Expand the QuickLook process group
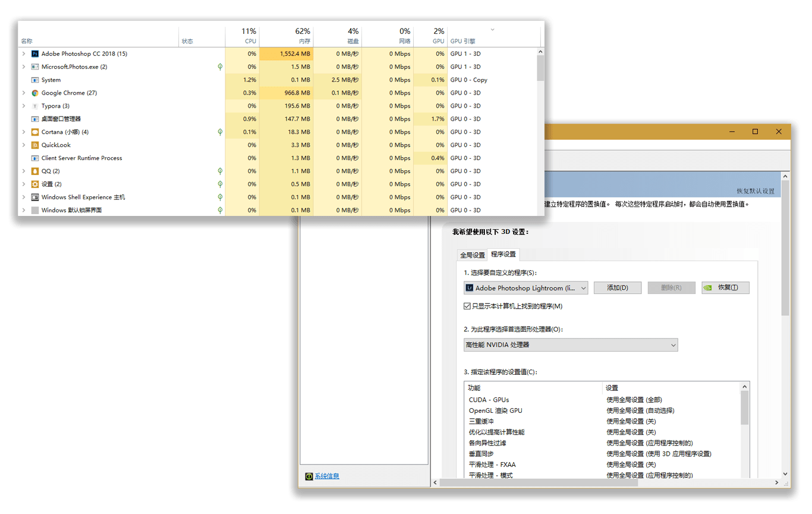This screenshot has width=812, height=514. click(24, 145)
